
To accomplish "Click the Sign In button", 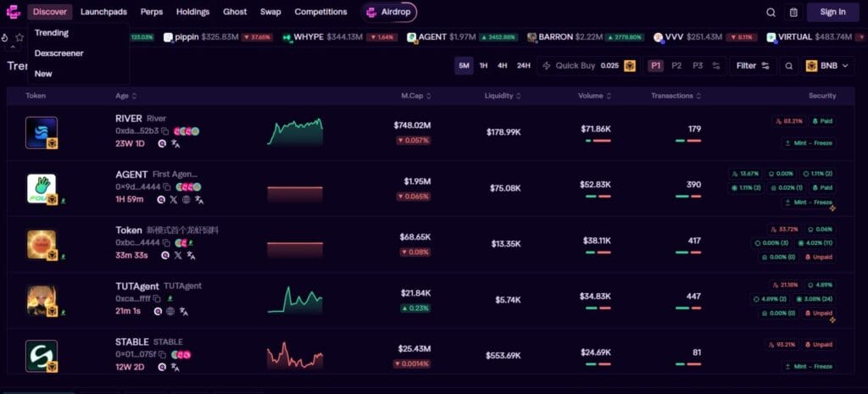I will point(832,12).
